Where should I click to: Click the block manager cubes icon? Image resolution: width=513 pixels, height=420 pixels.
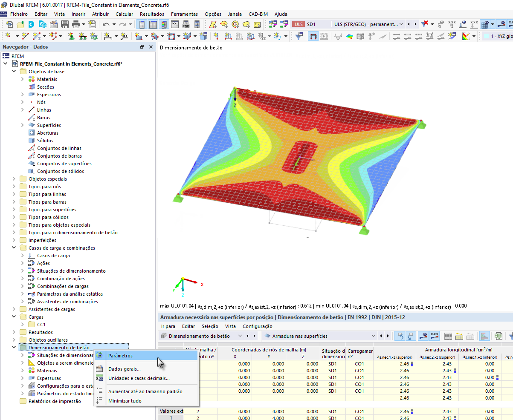coord(43,24)
